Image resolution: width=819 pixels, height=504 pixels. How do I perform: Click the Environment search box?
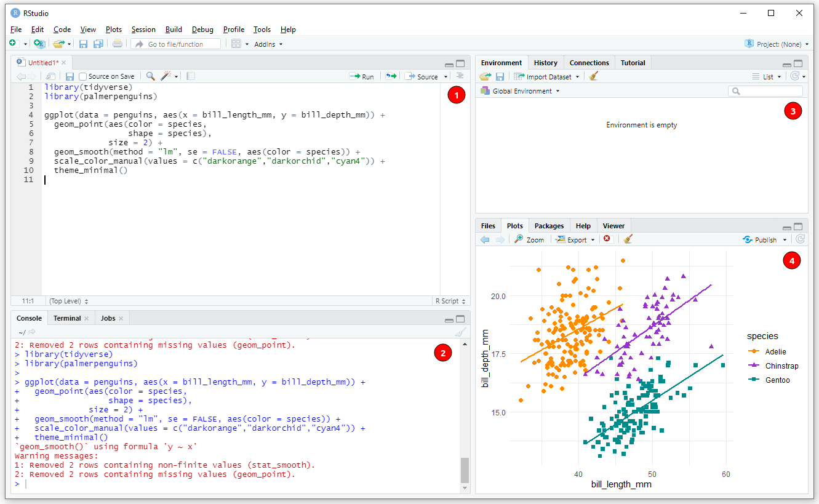pyautogui.click(x=765, y=91)
